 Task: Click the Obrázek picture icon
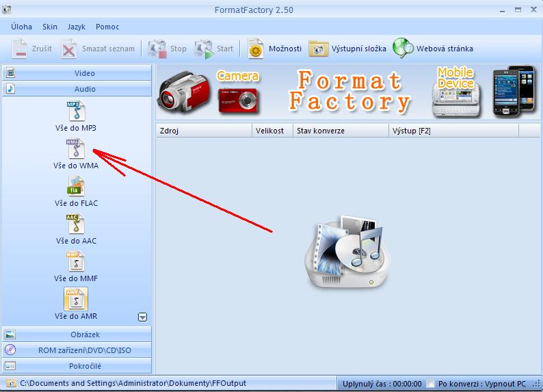tap(10, 335)
